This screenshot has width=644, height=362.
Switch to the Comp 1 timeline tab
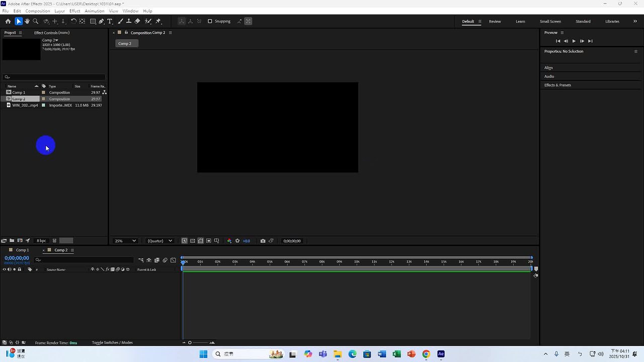(22, 250)
